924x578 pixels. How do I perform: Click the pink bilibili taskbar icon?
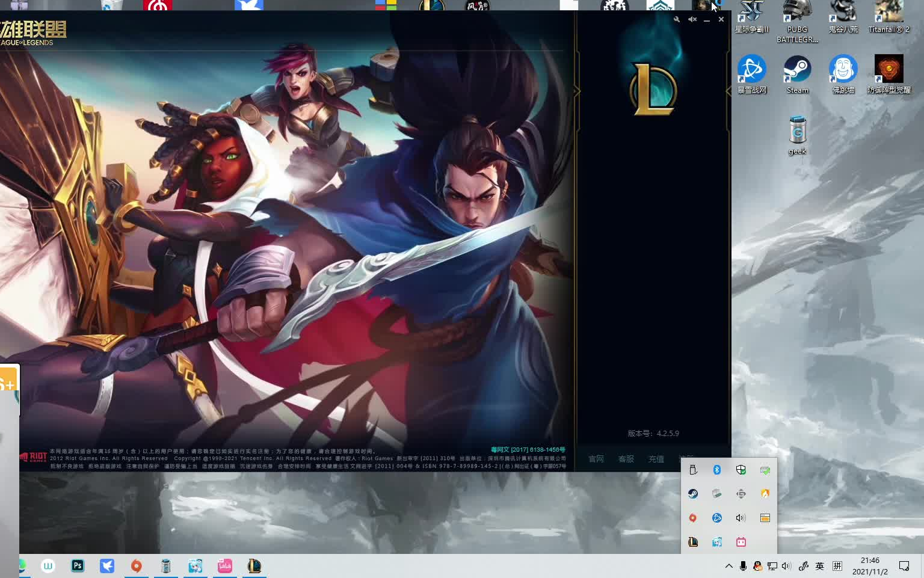pos(225,566)
